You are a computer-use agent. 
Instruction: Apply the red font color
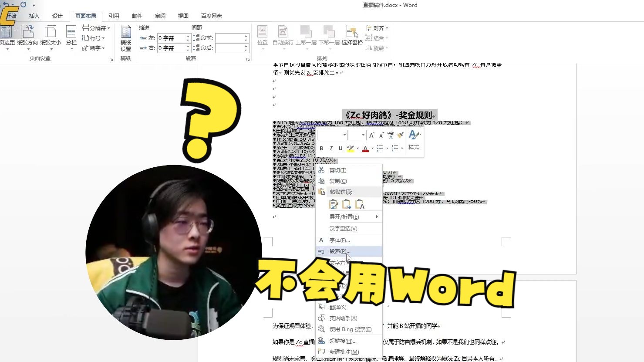tap(365, 149)
